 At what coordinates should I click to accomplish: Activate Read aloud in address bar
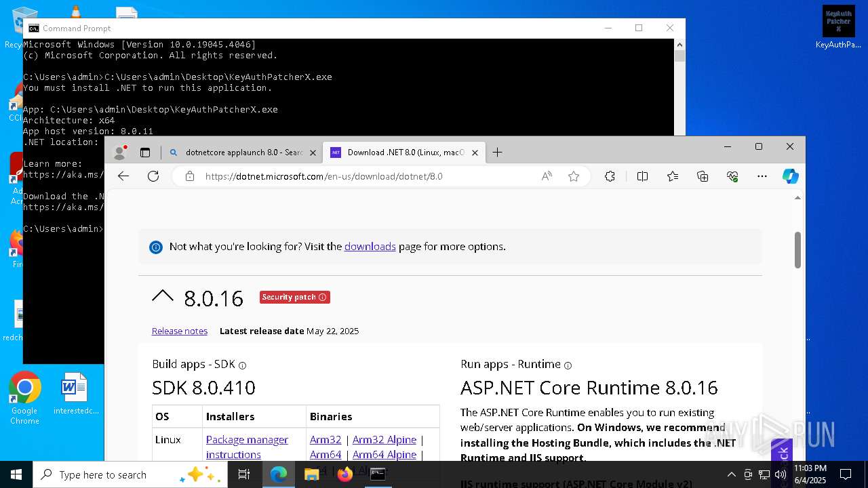pyautogui.click(x=547, y=176)
